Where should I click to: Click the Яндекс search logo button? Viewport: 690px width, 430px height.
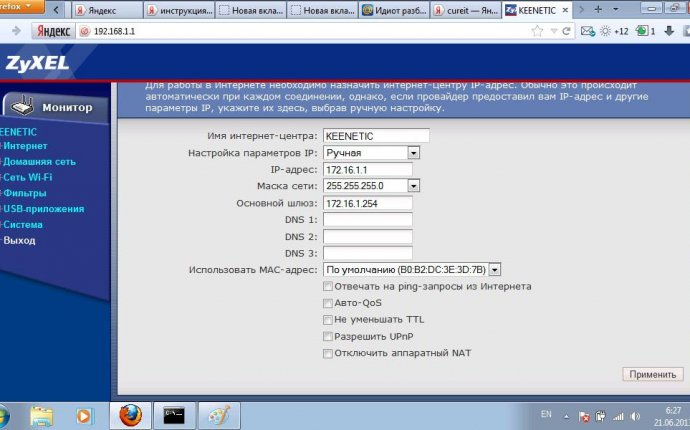53,31
